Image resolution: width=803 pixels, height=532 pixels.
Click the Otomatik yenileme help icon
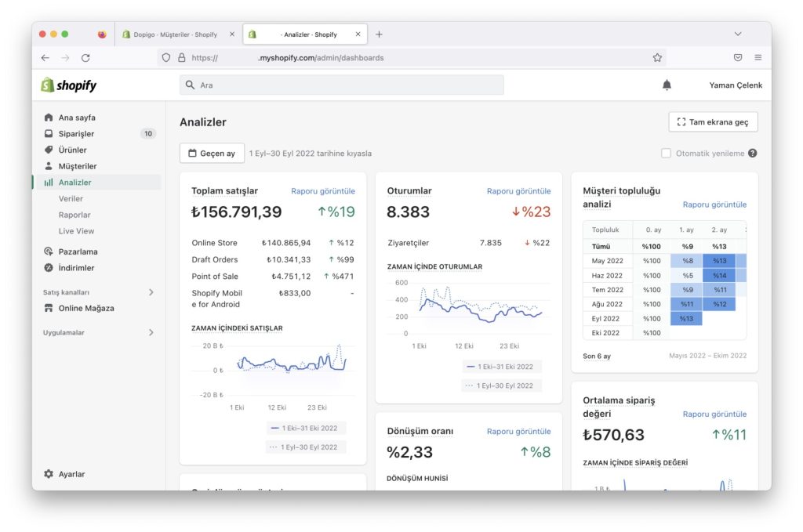752,154
